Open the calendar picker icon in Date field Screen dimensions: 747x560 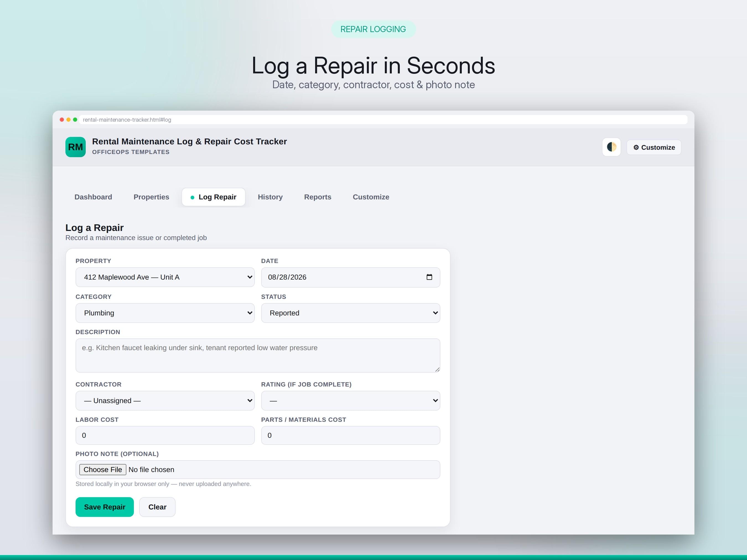click(x=429, y=277)
